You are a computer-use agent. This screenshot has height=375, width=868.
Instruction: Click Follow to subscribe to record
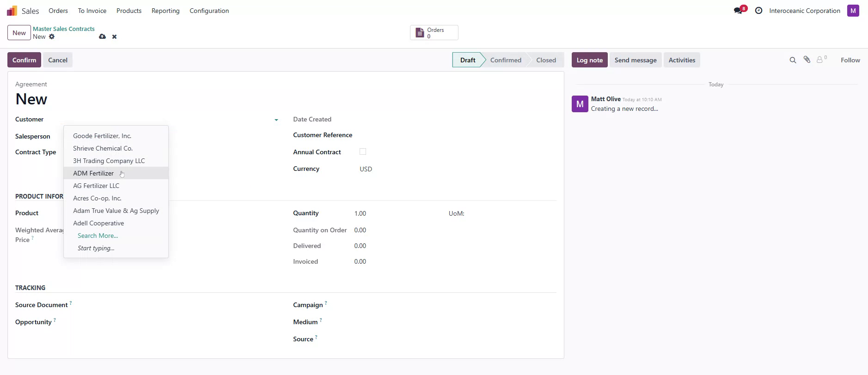pos(850,60)
